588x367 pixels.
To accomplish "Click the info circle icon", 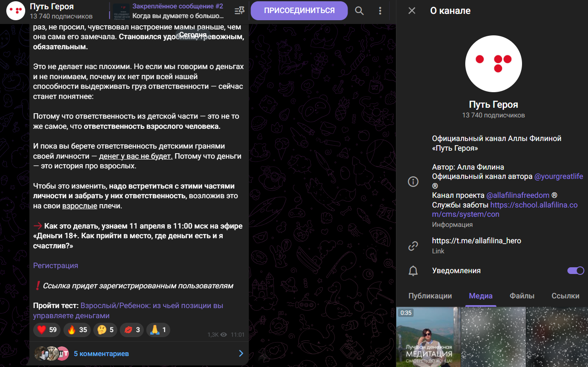I will coord(413,181).
